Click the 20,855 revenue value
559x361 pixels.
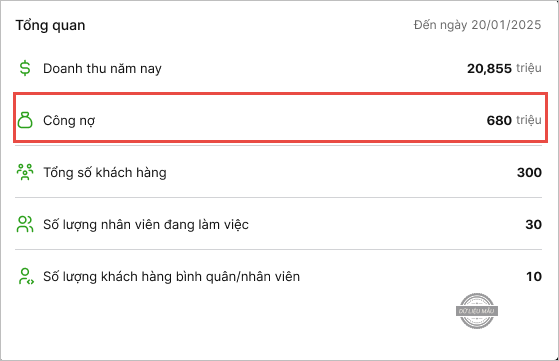[x=489, y=68]
